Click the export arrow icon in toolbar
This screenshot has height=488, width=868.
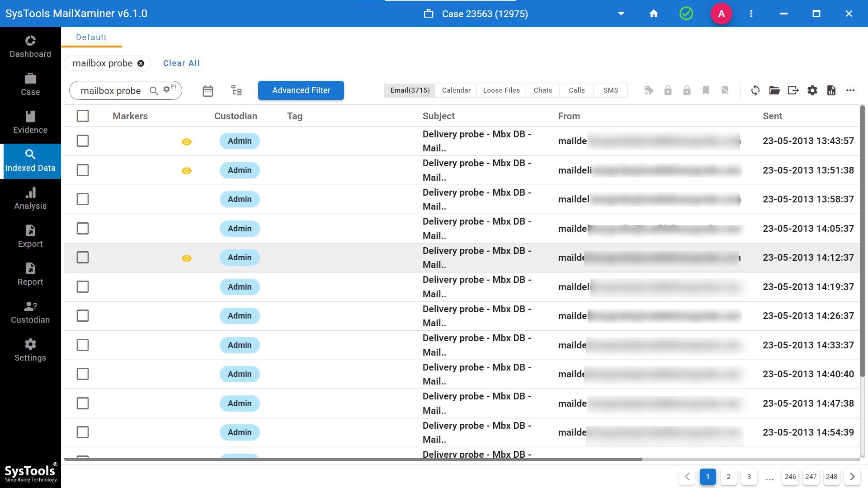coord(793,90)
